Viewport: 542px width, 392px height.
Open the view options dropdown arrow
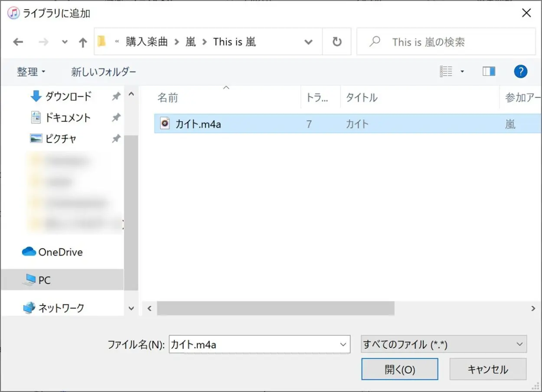[x=462, y=71]
